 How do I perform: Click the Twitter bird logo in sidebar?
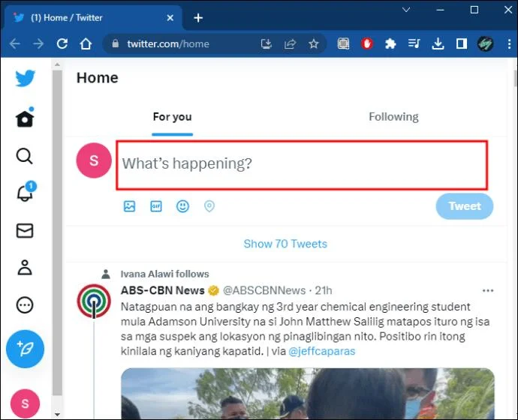pos(25,78)
